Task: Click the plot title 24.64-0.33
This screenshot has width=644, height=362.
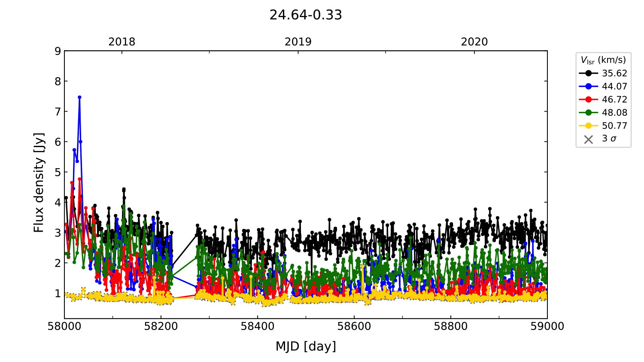Action: (x=306, y=15)
